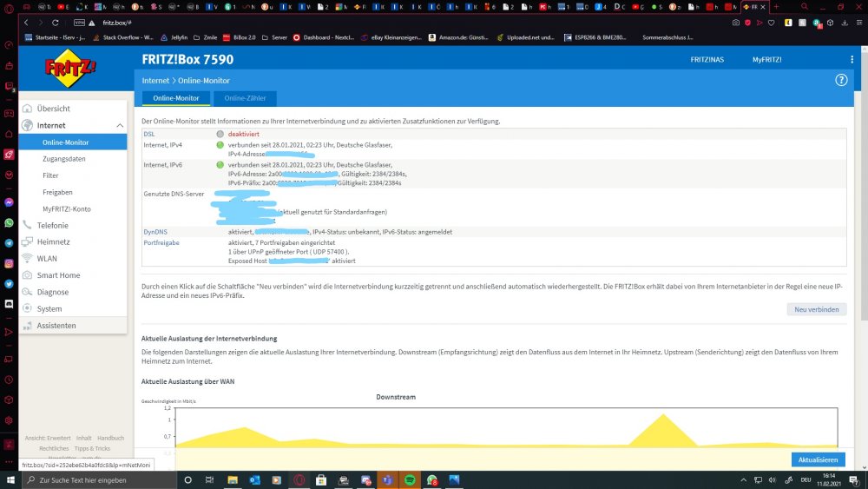The width and height of the screenshot is (868, 489).
Task: Go back with the browser back arrow
Action: 26,23
